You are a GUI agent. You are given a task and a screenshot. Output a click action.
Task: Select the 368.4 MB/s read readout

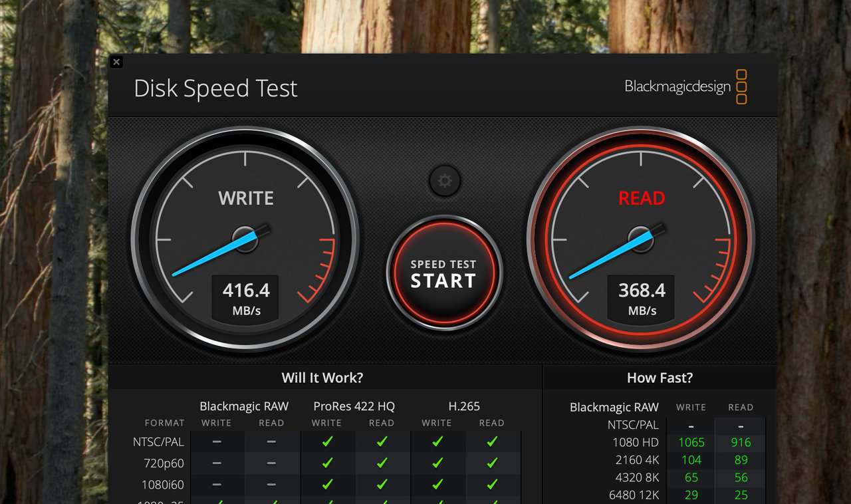click(x=642, y=297)
